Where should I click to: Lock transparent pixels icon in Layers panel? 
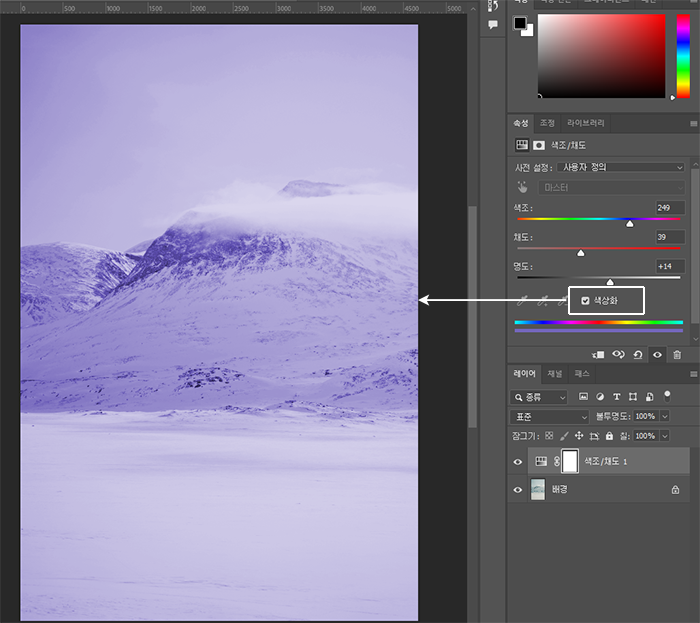(x=550, y=436)
